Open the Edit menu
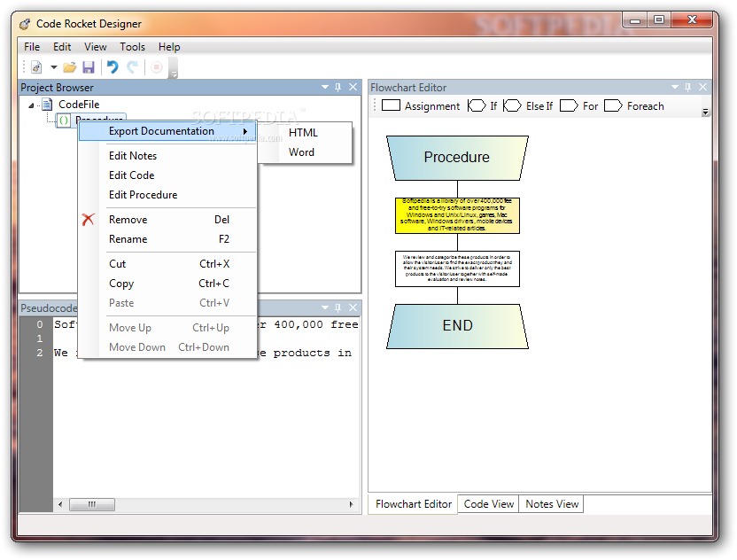737x560 pixels. [x=62, y=47]
